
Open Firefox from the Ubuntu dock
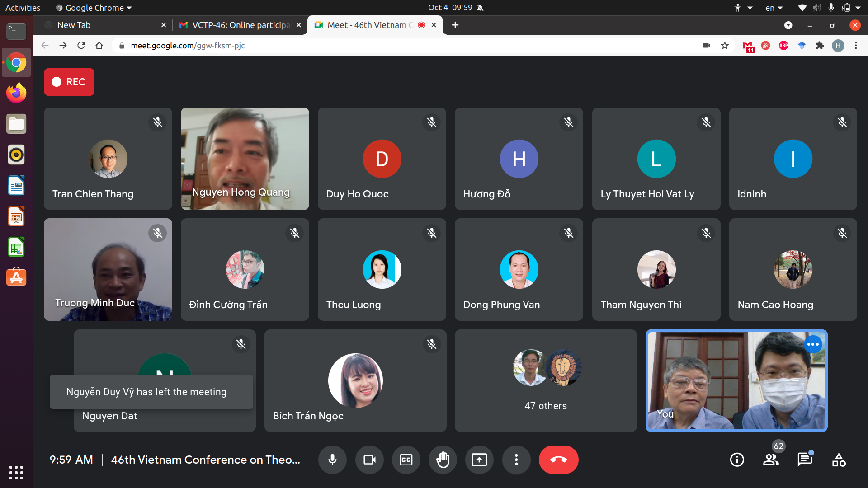click(x=16, y=93)
